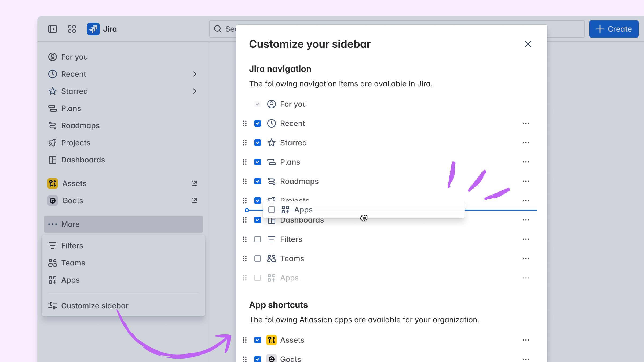Open the app switcher grid icon

(72, 29)
